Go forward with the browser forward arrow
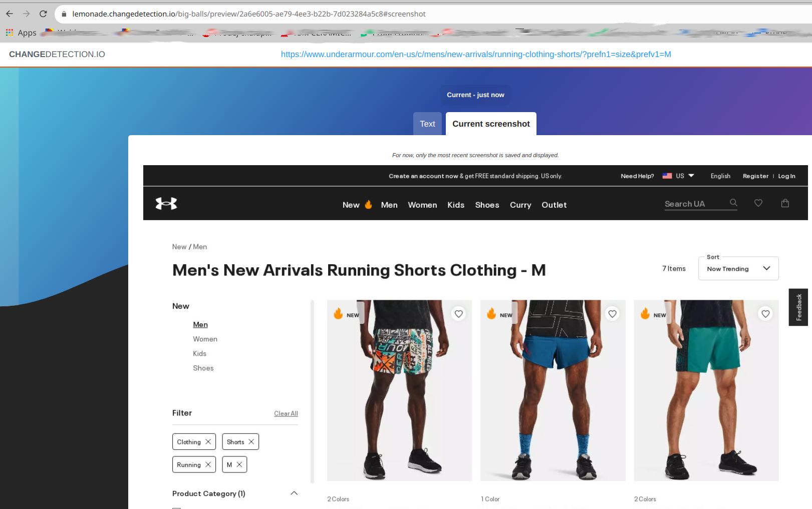Screen dimensions: 812x509 [x=27, y=14]
